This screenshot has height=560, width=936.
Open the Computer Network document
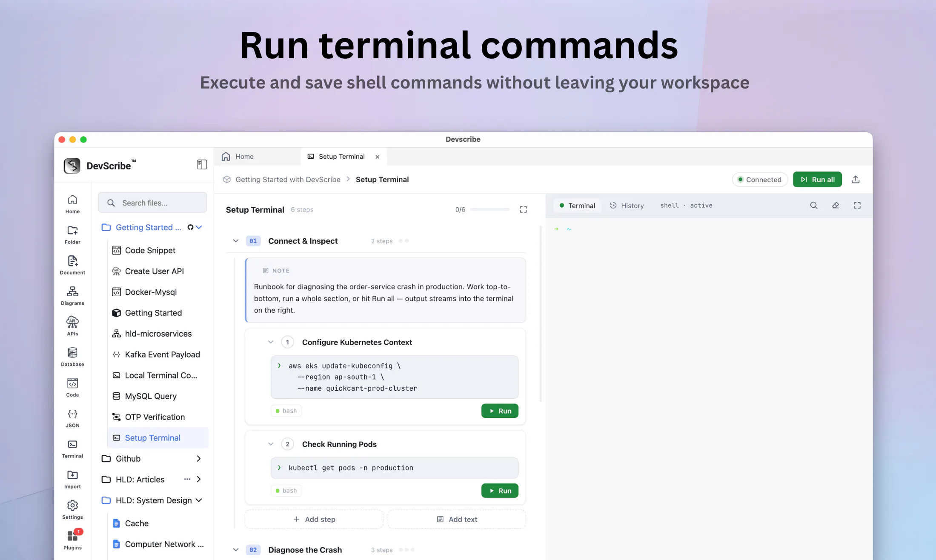(158, 544)
